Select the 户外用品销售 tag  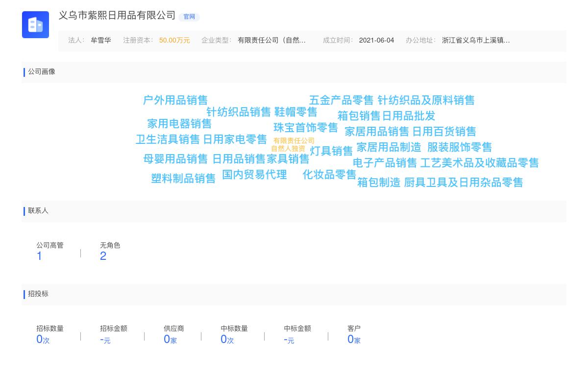tap(175, 100)
